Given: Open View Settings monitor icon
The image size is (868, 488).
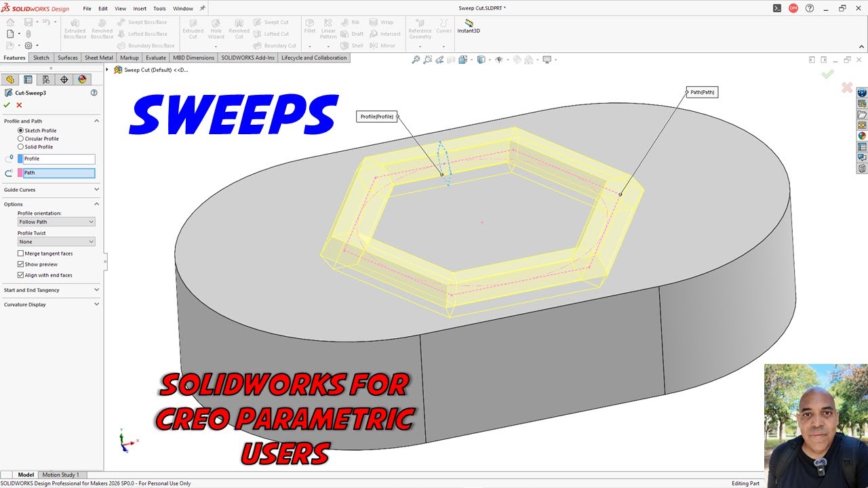Looking at the screenshot, I should [547, 60].
